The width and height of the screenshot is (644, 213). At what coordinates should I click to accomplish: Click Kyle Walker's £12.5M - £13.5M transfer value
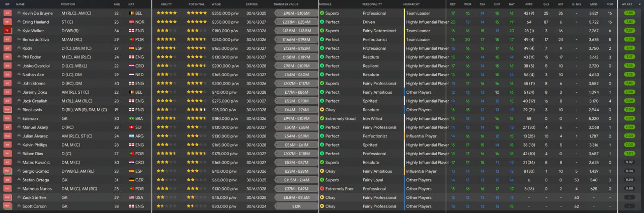coord(296,30)
